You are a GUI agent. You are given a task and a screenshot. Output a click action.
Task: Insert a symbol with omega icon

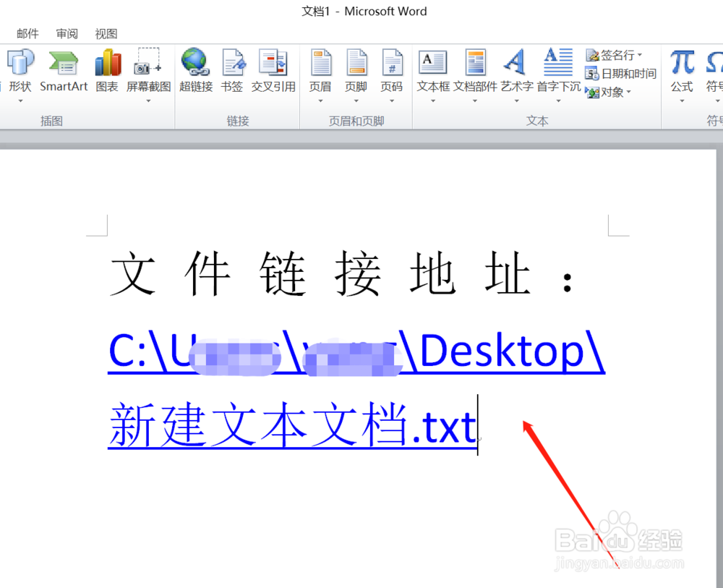714,62
